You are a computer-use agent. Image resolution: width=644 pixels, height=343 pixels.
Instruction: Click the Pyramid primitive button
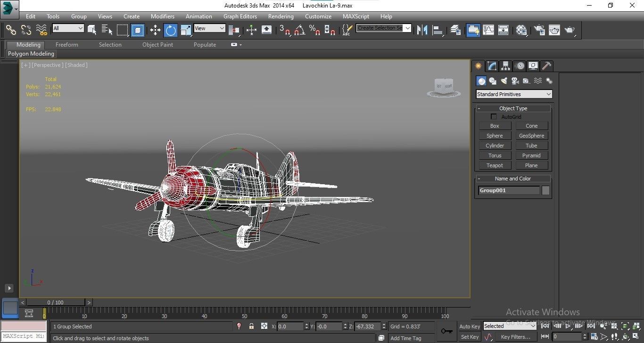pos(531,155)
